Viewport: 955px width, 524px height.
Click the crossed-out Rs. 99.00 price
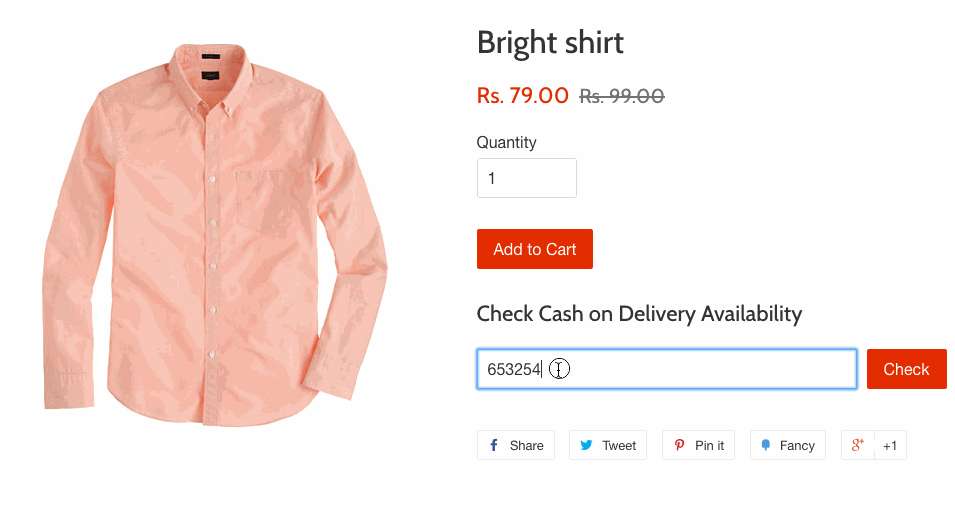pyautogui.click(x=622, y=96)
